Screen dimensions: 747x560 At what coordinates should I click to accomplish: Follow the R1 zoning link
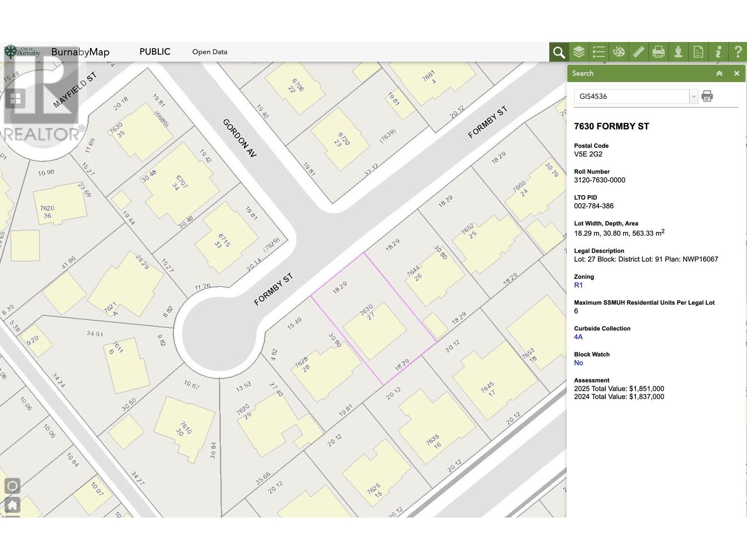pyautogui.click(x=578, y=285)
